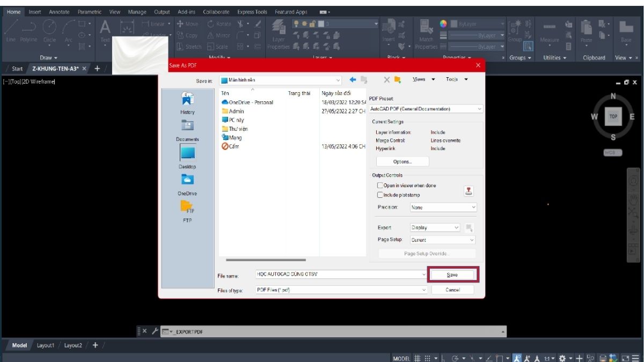Select the Desktop shortcut in sidebar
This screenshot has width=644, height=362.
pyautogui.click(x=188, y=157)
